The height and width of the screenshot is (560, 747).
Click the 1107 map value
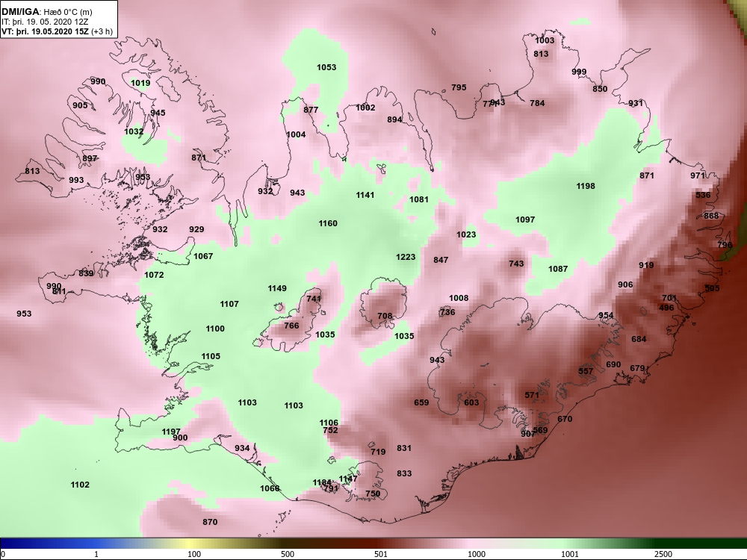click(229, 304)
